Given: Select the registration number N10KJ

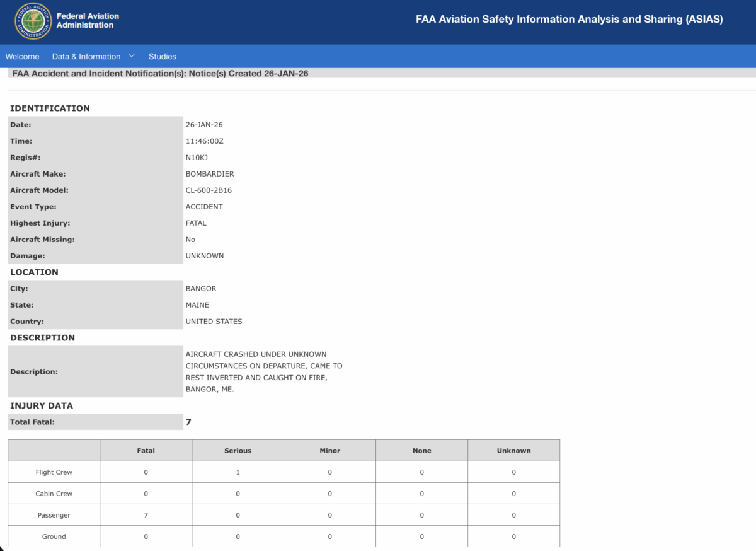Looking at the screenshot, I should 197,158.
